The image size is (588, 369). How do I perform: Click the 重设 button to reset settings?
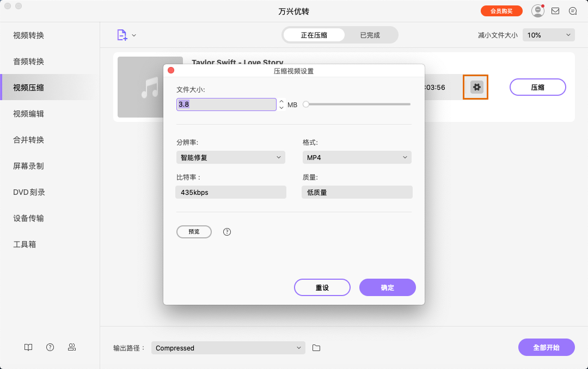322,287
